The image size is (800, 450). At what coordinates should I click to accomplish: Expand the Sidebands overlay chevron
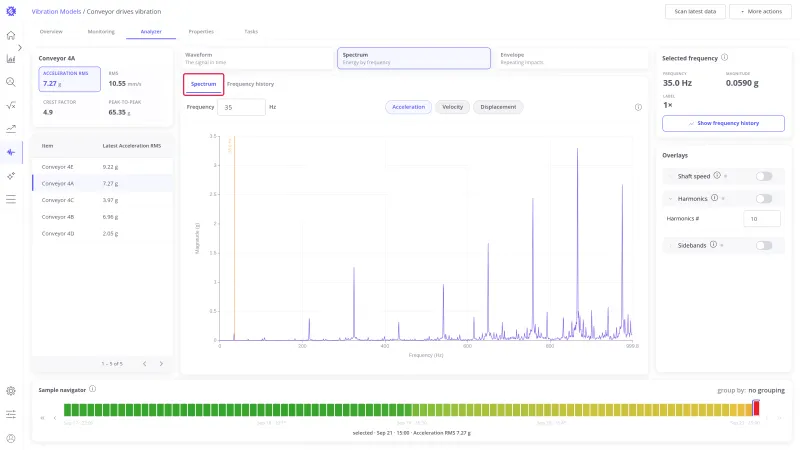click(x=670, y=245)
